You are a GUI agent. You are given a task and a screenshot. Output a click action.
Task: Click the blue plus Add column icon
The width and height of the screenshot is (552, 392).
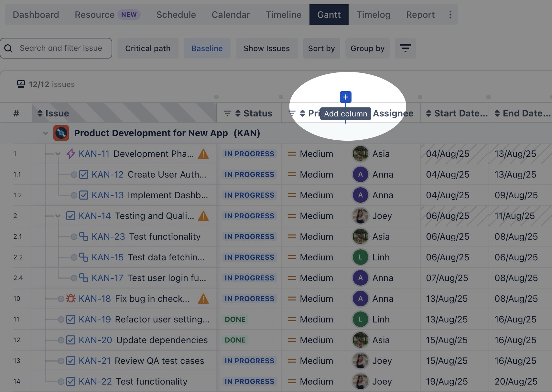point(345,97)
